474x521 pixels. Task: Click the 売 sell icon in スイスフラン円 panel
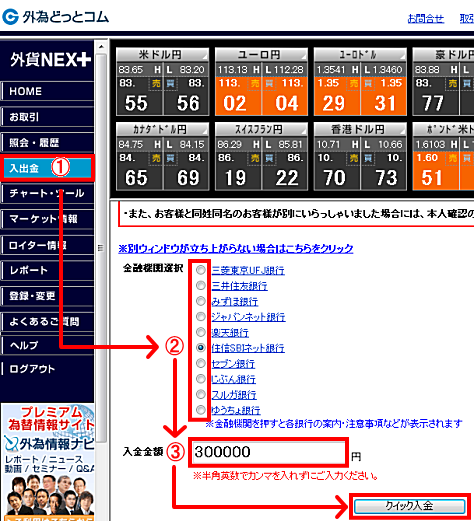coord(255,158)
